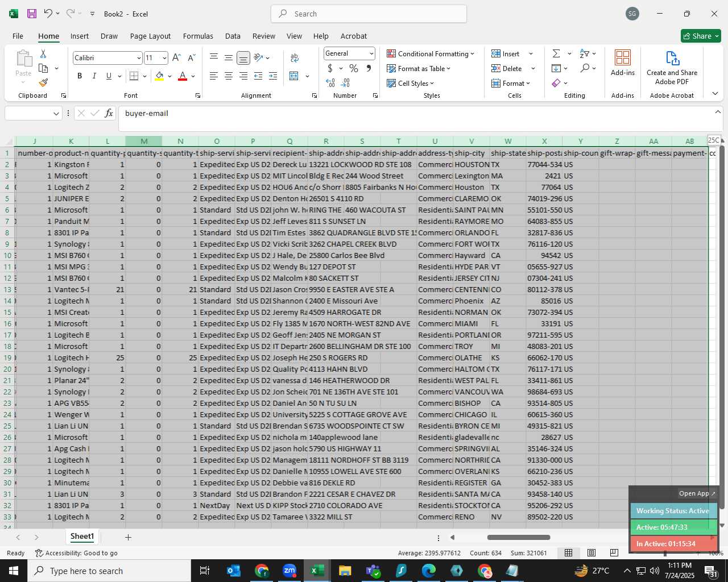
Task: Click the Delete cells button
Action: point(507,68)
